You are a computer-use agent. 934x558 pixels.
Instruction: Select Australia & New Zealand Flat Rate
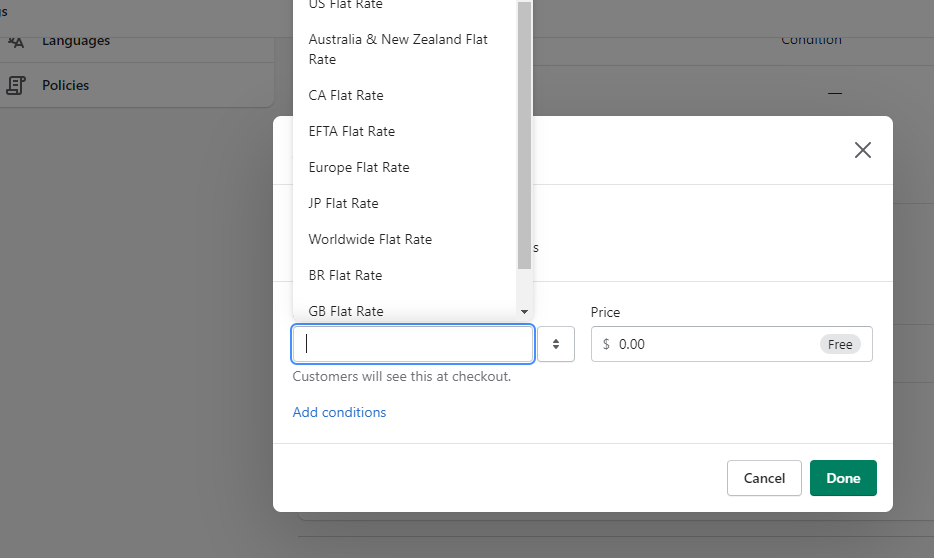(x=398, y=49)
